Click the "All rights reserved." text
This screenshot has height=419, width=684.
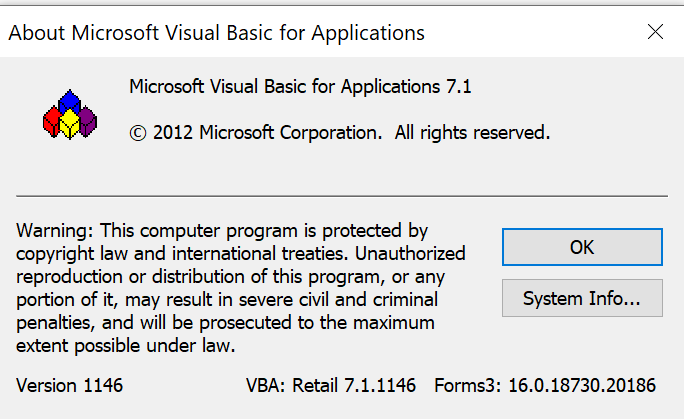pos(472,133)
